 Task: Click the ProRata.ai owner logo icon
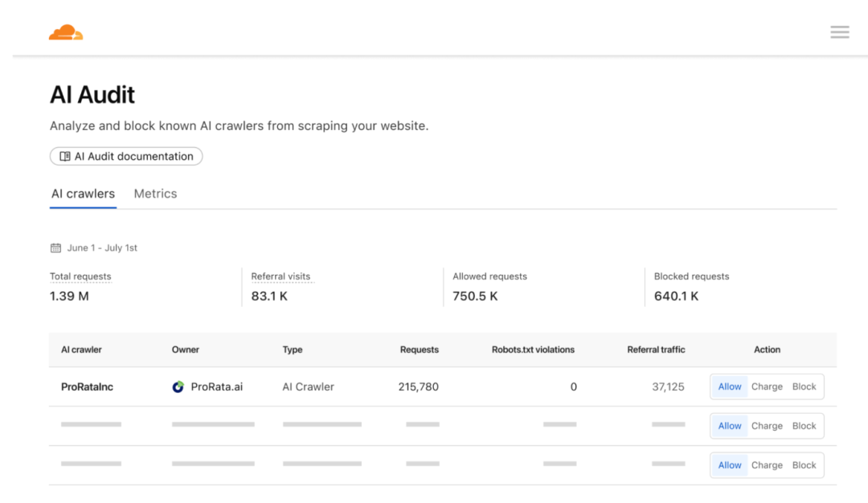(x=178, y=386)
